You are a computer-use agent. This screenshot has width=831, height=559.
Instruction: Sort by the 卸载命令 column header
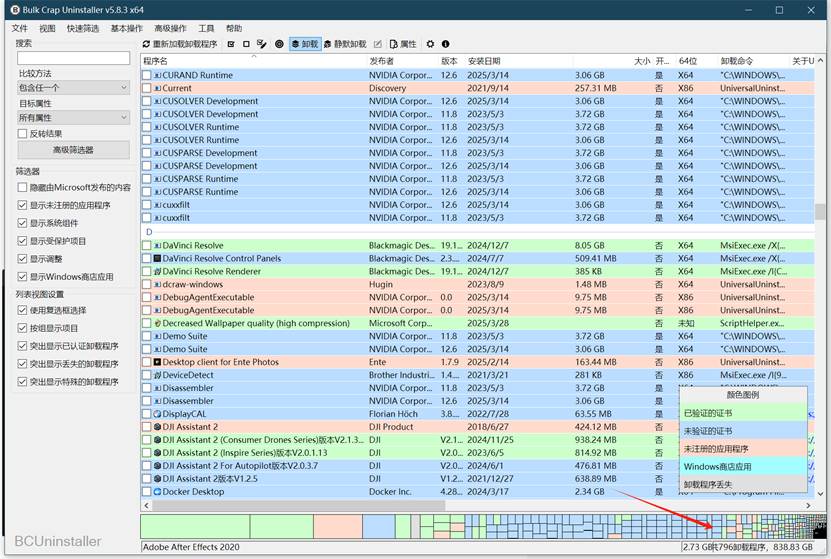[x=753, y=61]
